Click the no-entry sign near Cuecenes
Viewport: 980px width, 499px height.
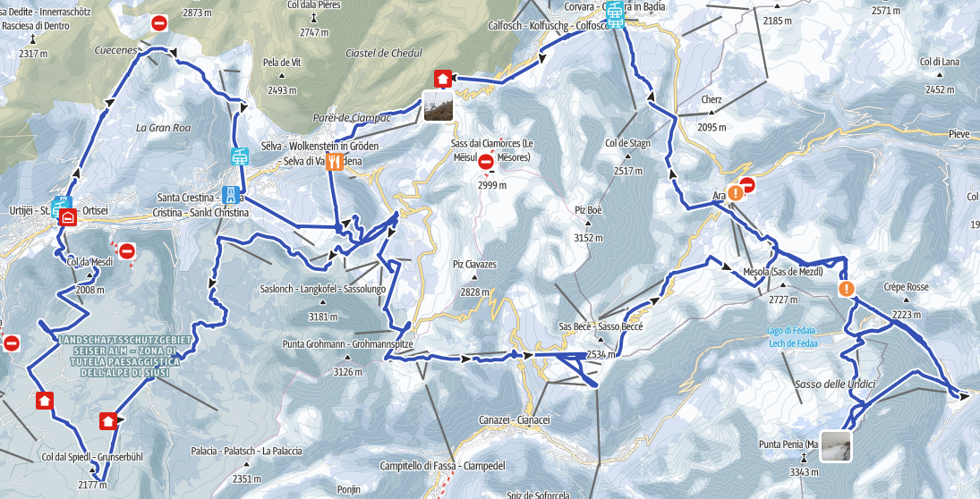point(159,24)
